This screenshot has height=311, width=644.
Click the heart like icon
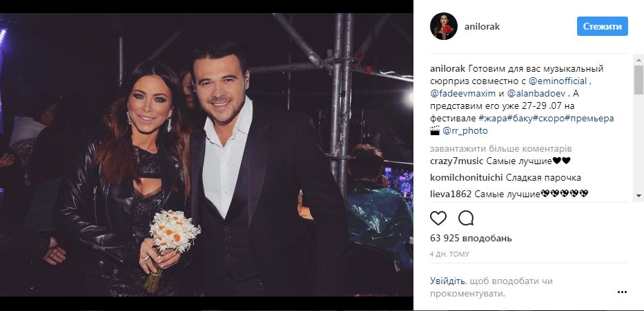click(x=438, y=219)
